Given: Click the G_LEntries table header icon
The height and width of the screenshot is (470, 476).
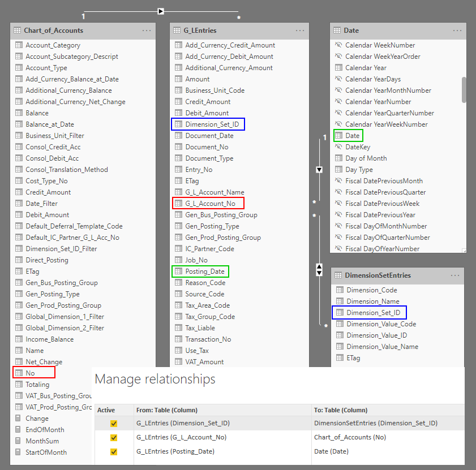Looking at the screenshot, I should coord(177,31).
